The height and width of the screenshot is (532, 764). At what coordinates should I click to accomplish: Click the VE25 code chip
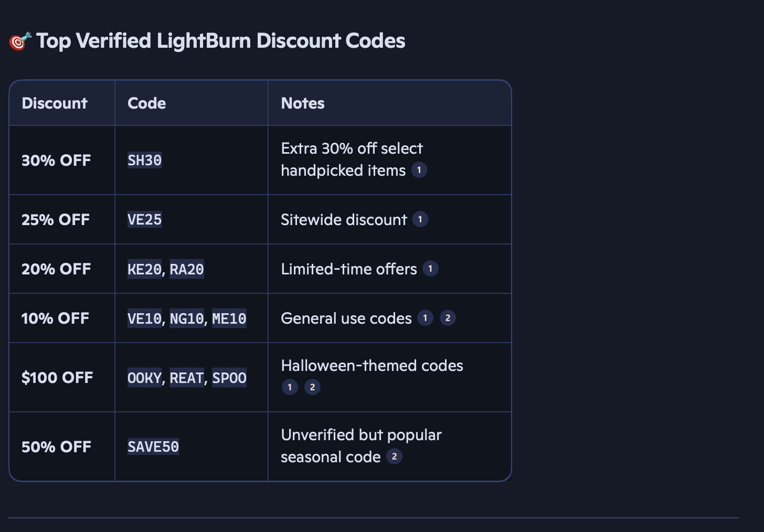(145, 219)
